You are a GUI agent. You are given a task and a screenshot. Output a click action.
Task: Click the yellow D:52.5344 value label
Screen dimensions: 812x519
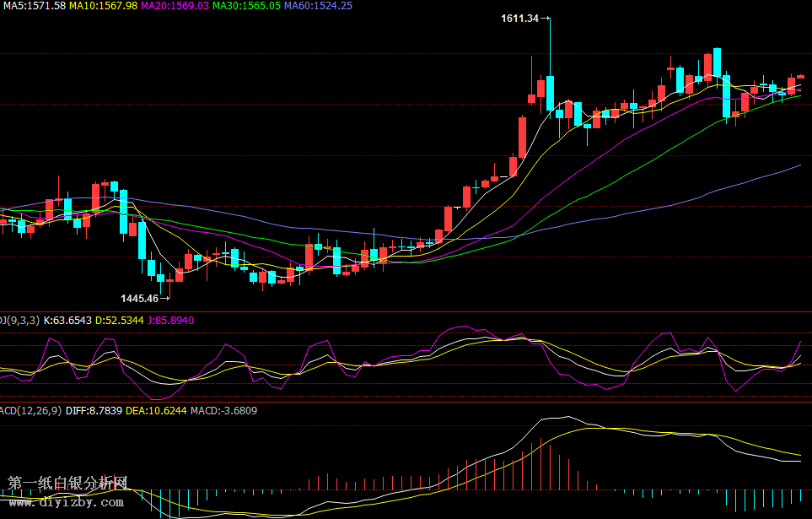[x=120, y=321]
